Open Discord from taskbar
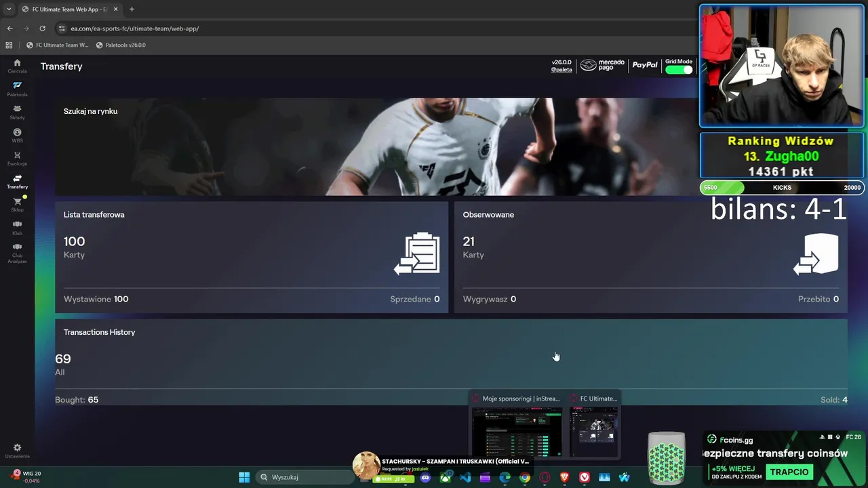Viewport: 868px width, 488px height. [425, 477]
